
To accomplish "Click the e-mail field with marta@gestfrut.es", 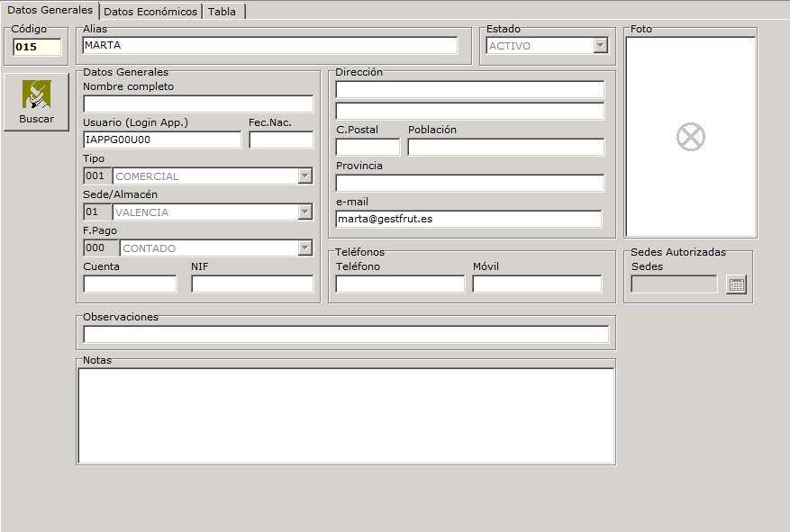I will pyautogui.click(x=468, y=219).
